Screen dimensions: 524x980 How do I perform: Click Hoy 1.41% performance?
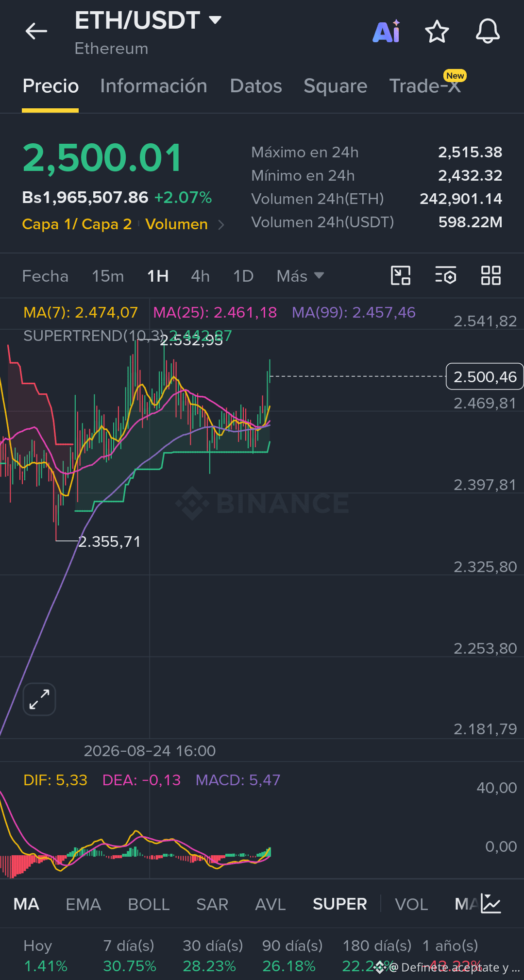46,956
